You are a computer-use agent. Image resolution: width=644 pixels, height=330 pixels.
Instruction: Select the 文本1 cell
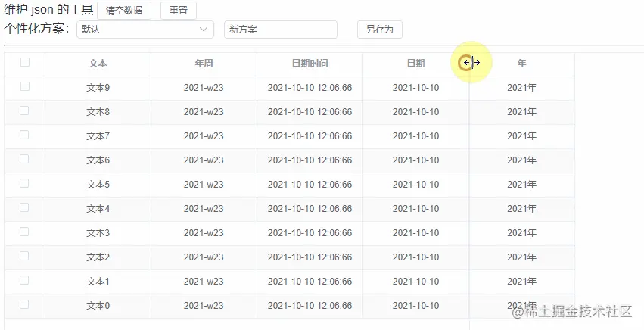click(98, 282)
